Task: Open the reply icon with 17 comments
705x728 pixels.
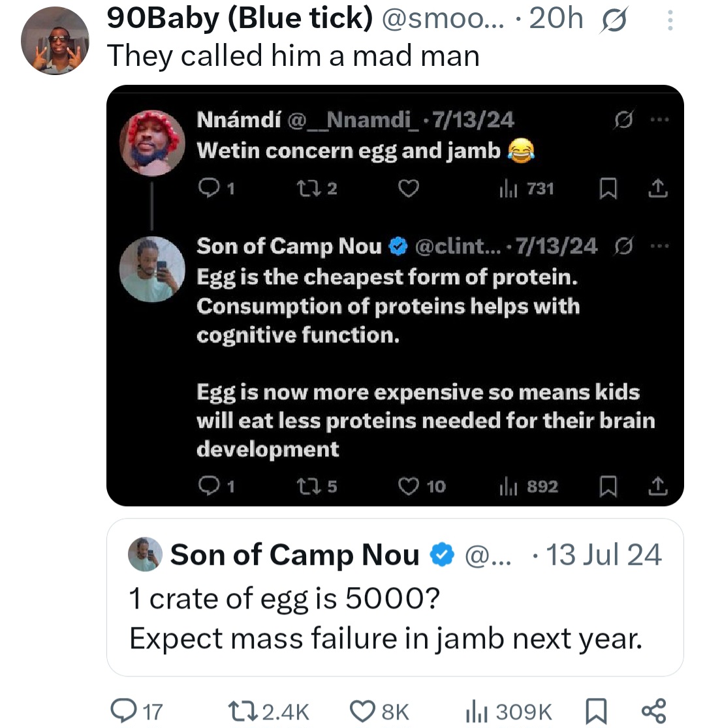Action: [x=123, y=711]
